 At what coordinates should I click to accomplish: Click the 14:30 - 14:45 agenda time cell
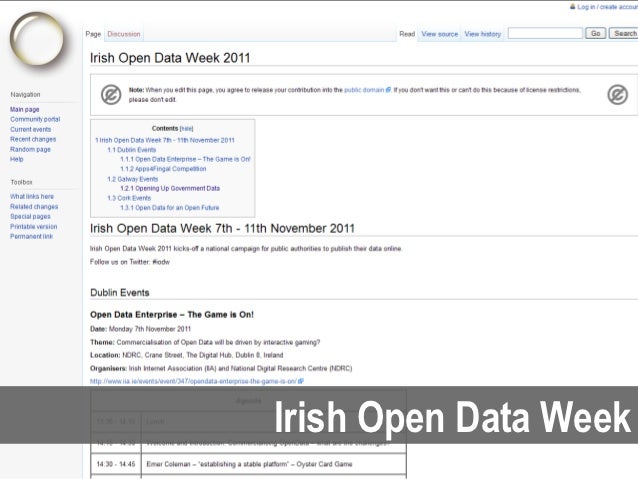click(x=116, y=464)
